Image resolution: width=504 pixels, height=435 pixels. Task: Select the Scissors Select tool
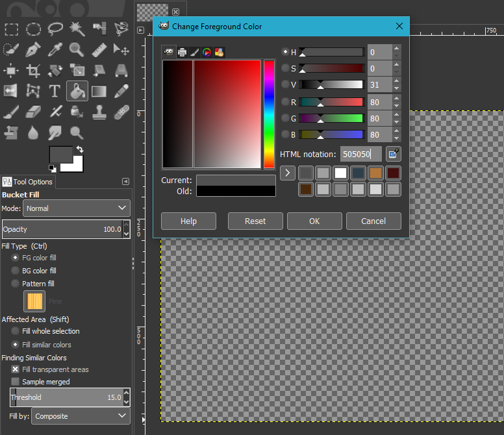121,29
